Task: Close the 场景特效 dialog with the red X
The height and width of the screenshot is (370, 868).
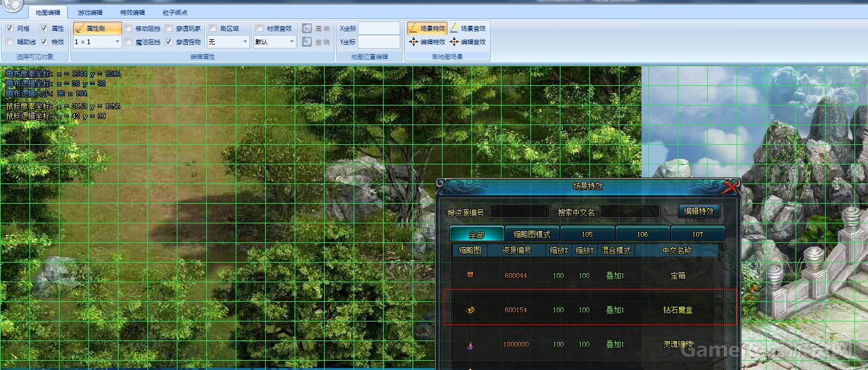Action: 729,187
